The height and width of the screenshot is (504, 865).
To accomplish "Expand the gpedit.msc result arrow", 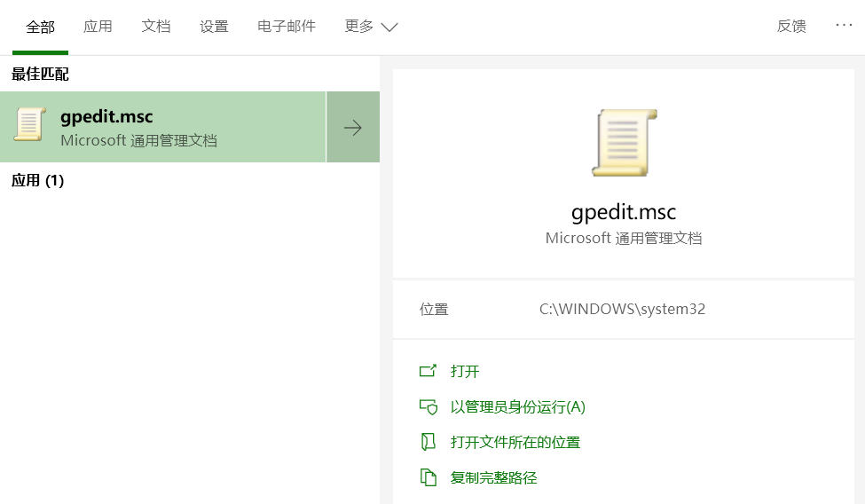I will coord(353,127).
